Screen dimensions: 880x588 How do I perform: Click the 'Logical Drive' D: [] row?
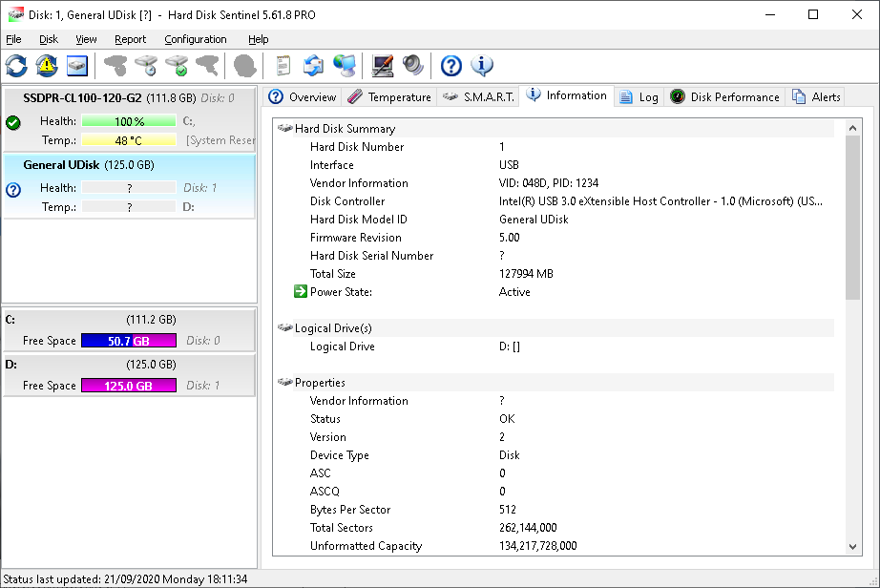pyautogui.click(x=564, y=346)
